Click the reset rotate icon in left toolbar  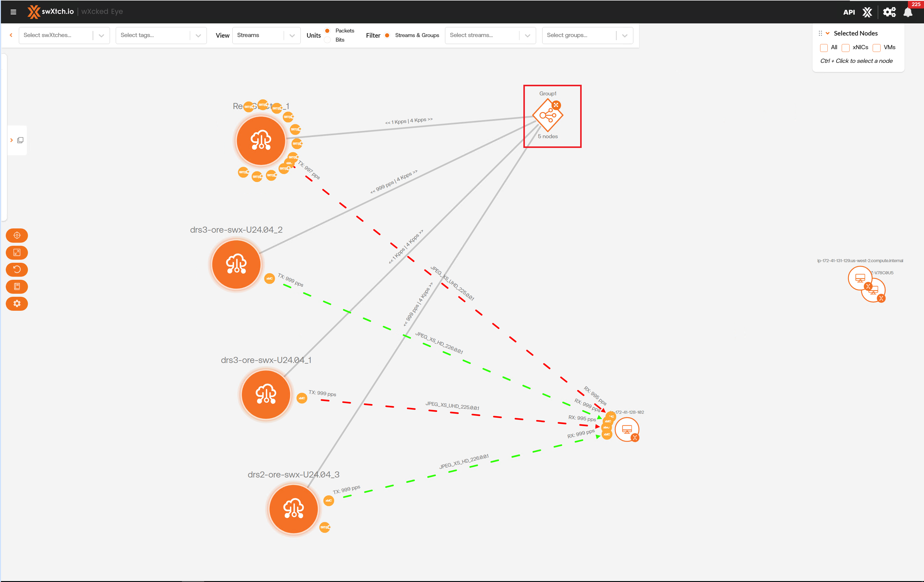[x=17, y=269]
